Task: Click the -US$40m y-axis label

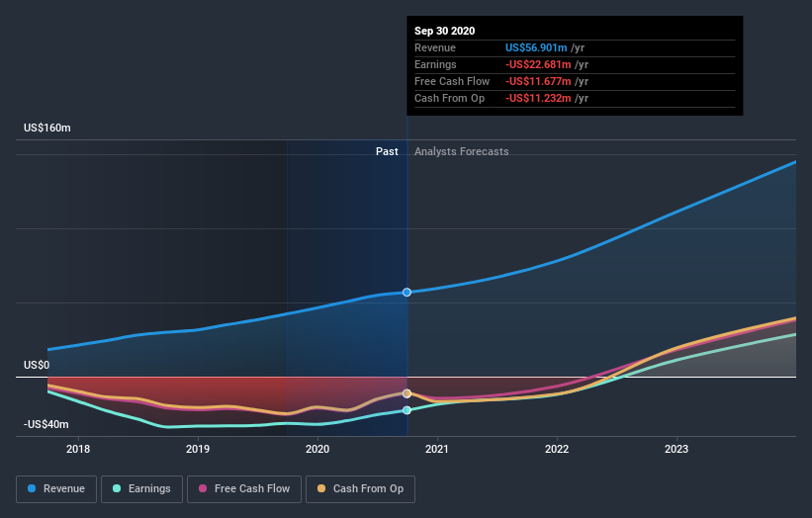Action: click(46, 425)
